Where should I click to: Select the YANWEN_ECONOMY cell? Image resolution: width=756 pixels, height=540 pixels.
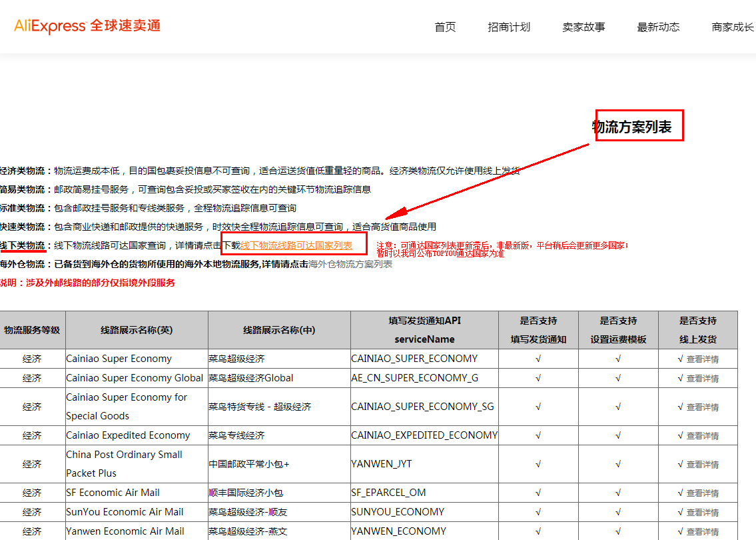(x=425, y=531)
